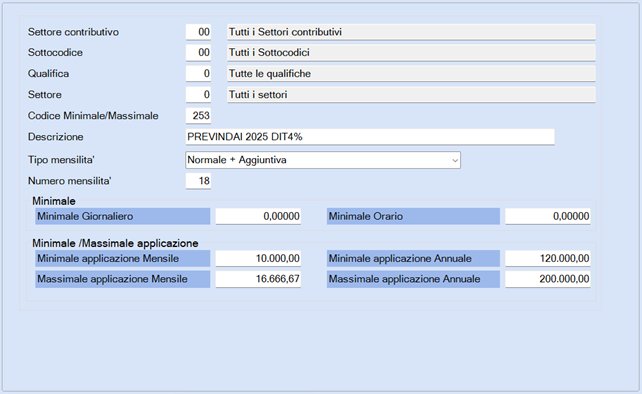Click the 'Sottocodice' label

click(55, 52)
